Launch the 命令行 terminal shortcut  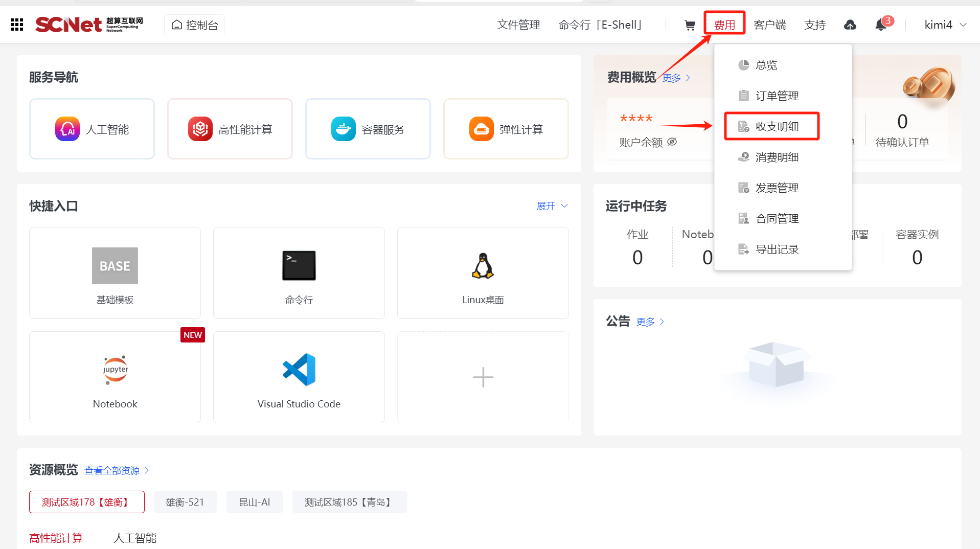click(299, 273)
